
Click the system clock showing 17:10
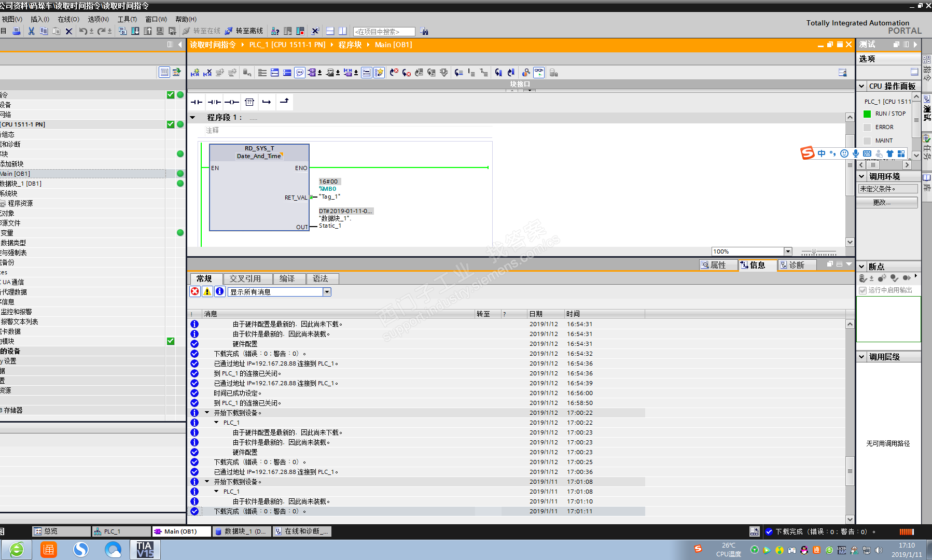[x=907, y=545]
